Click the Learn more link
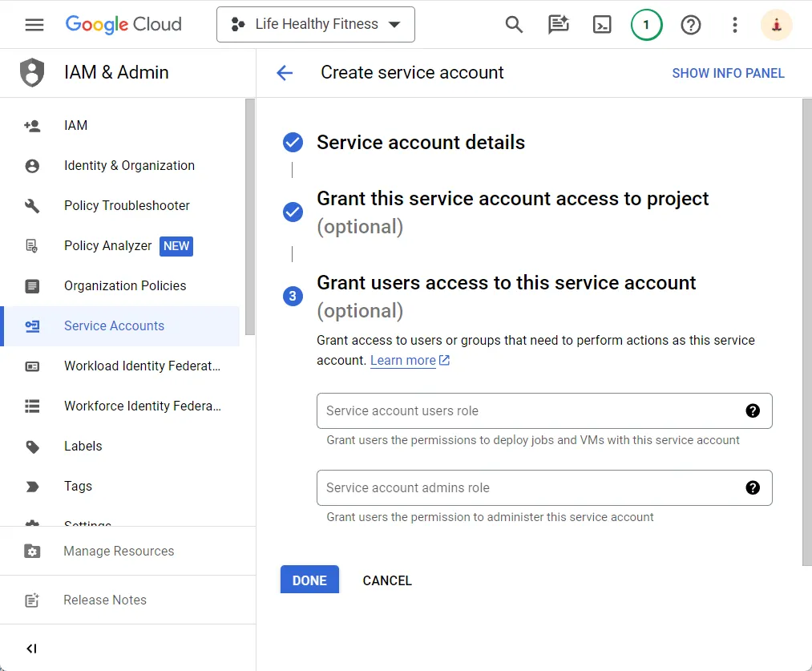Viewport: 812px width, 671px height. click(403, 360)
